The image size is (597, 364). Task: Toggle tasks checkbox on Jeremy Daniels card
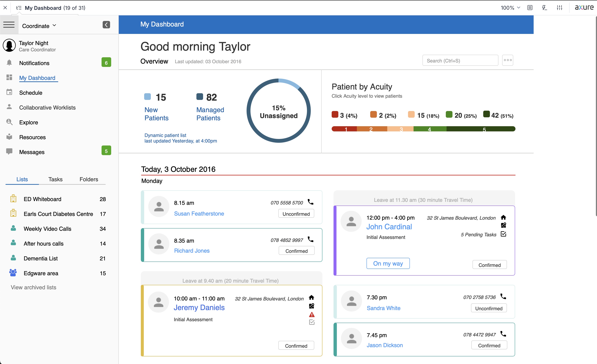click(x=312, y=322)
